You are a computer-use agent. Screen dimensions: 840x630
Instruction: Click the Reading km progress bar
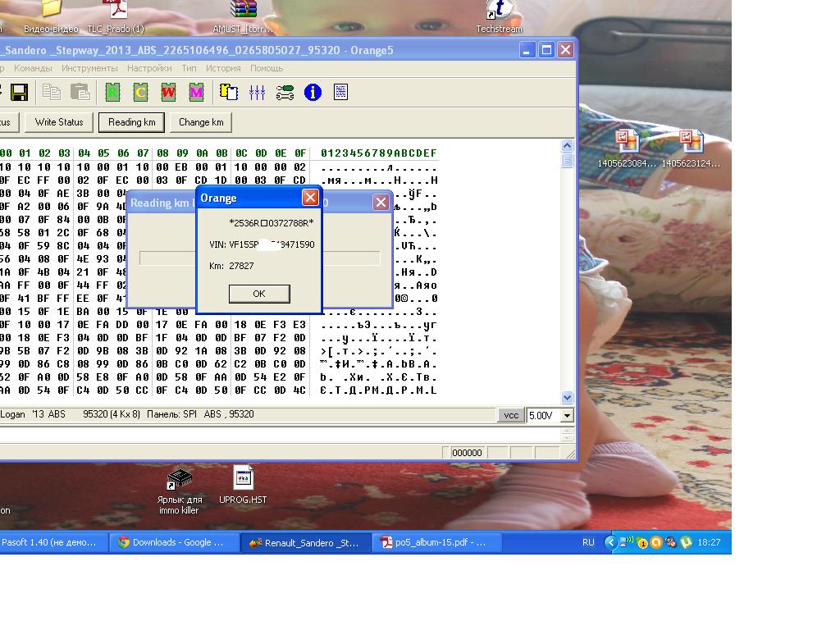coord(259,258)
